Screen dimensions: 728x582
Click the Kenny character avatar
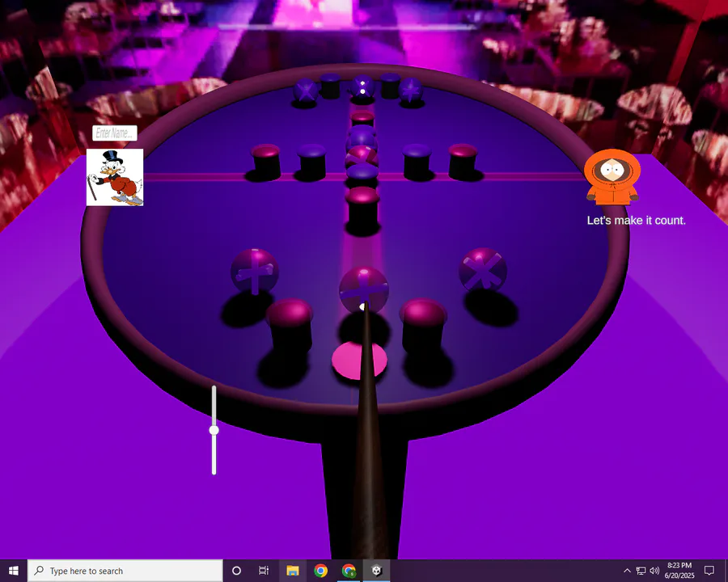click(612, 177)
